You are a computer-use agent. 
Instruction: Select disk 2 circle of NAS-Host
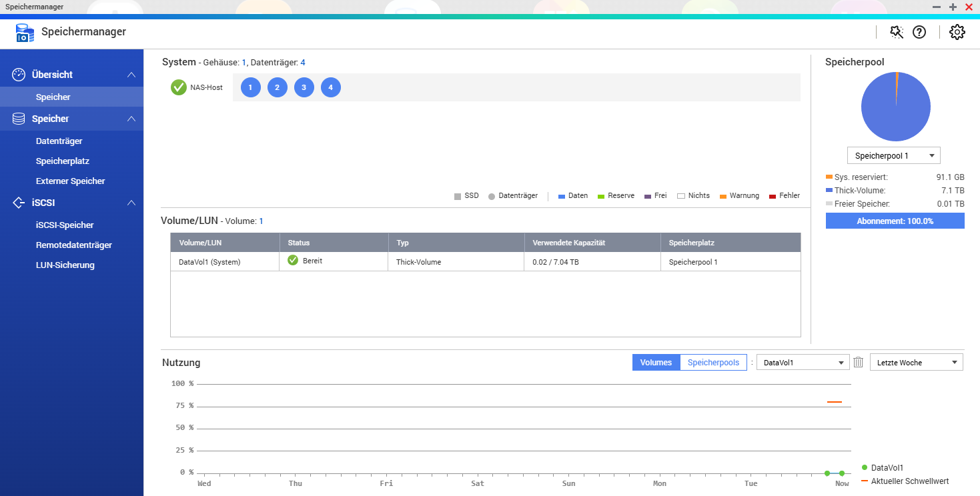(277, 87)
